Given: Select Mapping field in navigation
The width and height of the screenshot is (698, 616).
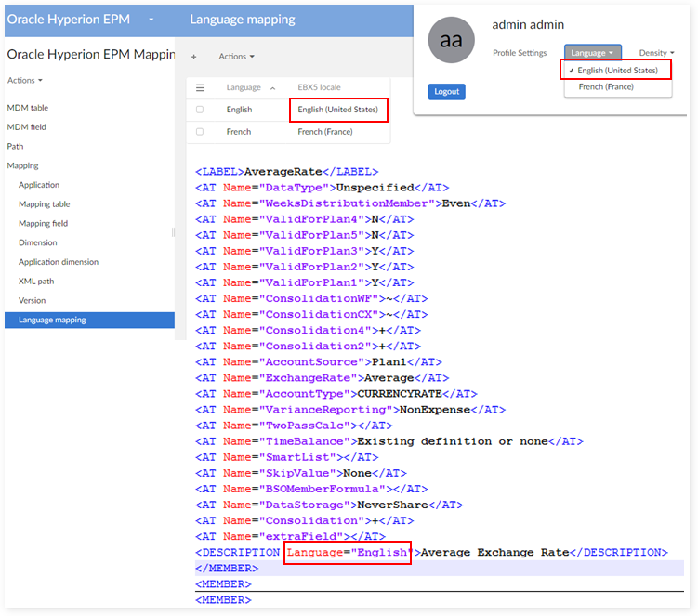Looking at the screenshot, I should tap(43, 223).
